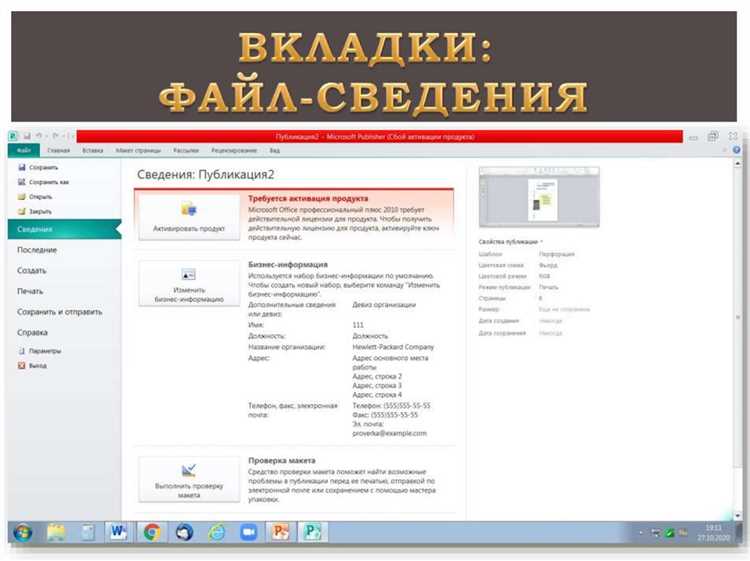Choose Закрыть in the backstage menu
Screen dimensions: 750x561
(35, 211)
